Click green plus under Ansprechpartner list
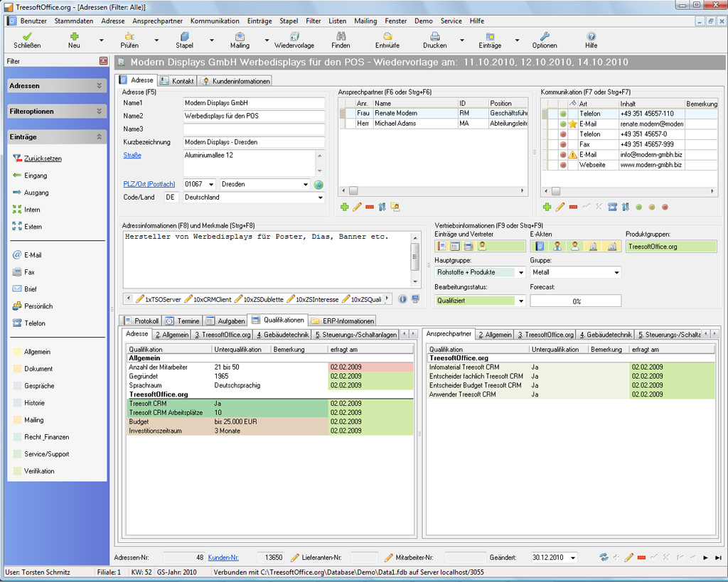 (x=345, y=207)
